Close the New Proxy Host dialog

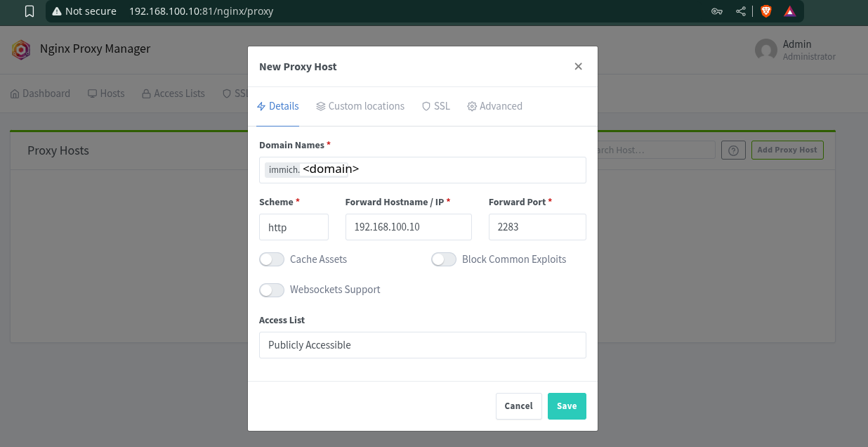(x=578, y=66)
